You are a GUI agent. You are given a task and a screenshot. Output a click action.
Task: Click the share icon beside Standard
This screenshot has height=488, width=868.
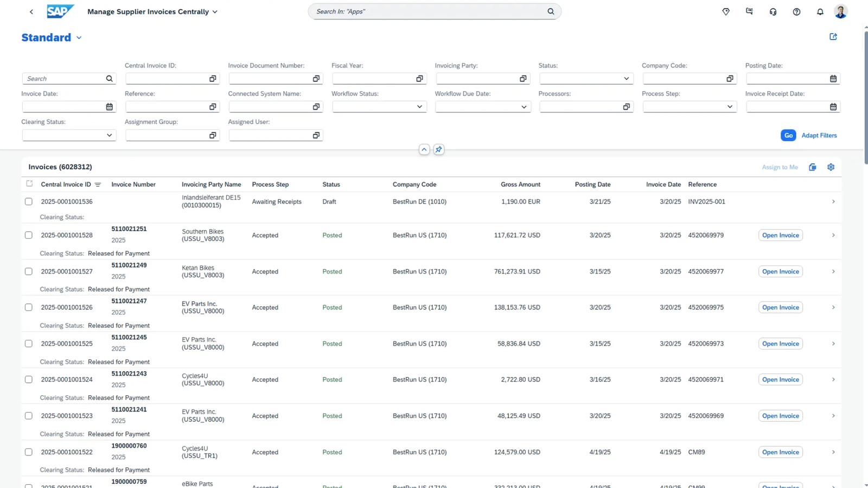click(x=833, y=37)
